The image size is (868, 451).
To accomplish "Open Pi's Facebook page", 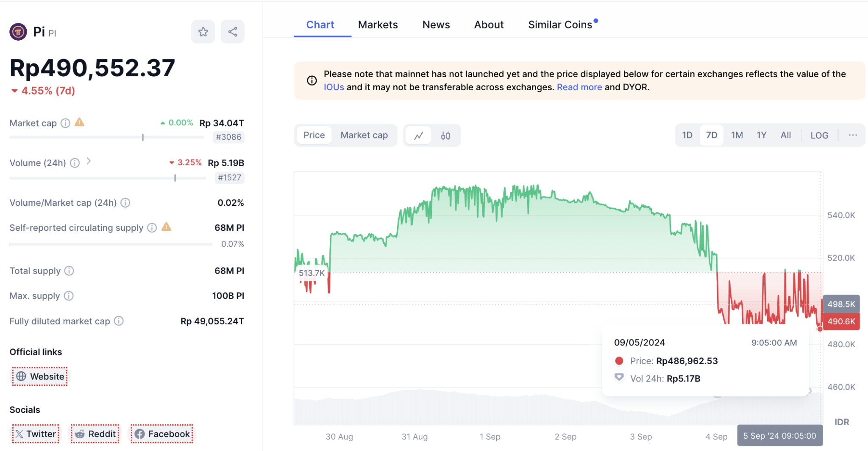I will (x=161, y=434).
